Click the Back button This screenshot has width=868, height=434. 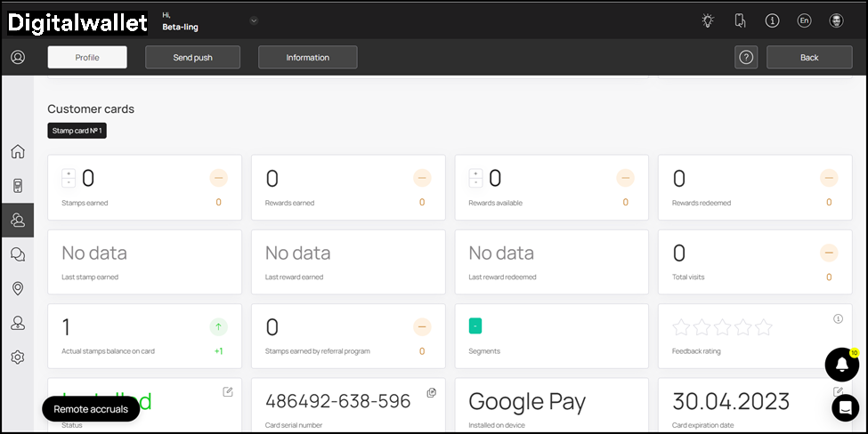[x=808, y=57]
